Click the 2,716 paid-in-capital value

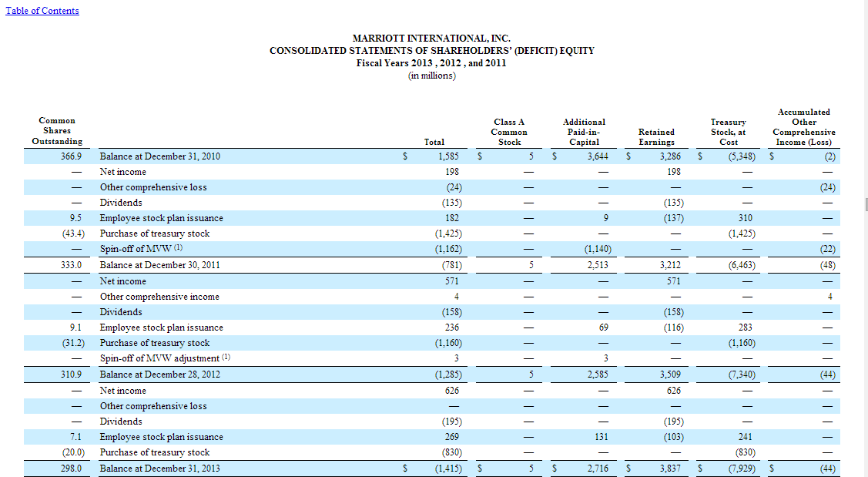point(598,468)
